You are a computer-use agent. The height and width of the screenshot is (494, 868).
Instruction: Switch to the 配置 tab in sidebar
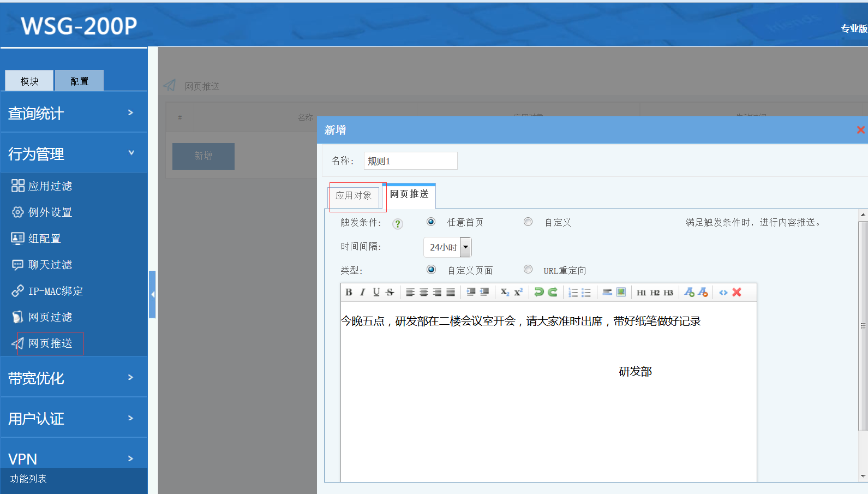tap(79, 81)
